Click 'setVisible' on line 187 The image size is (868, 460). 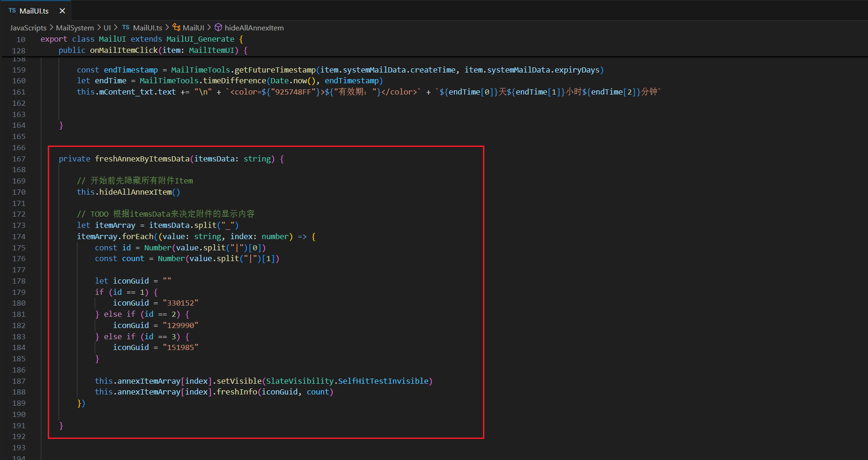[x=239, y=381]
